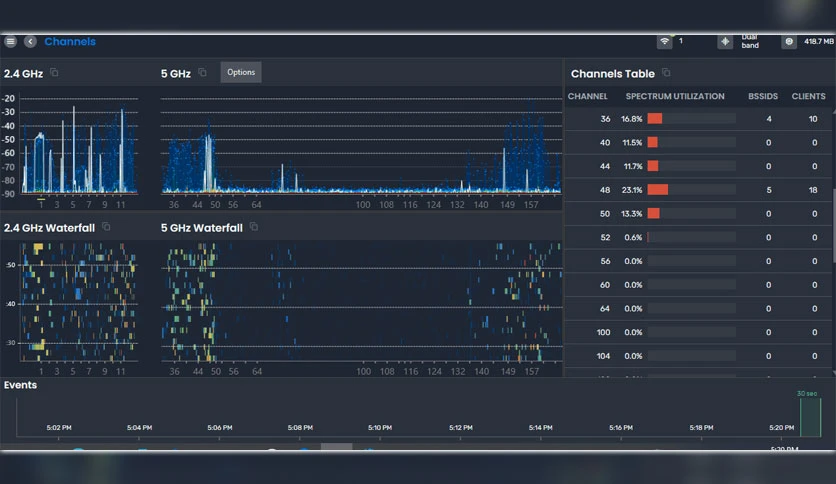The image size is (836, 484).
Task: Select the channel 56 row number
Action: (605, 261)
